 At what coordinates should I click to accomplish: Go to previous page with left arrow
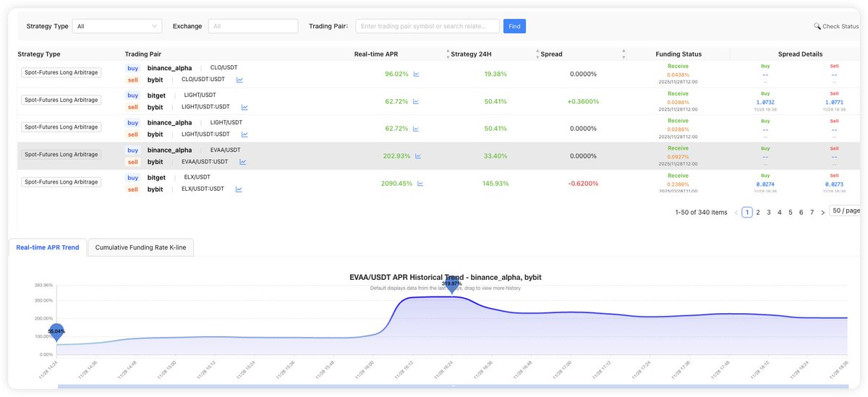point(736,213)
